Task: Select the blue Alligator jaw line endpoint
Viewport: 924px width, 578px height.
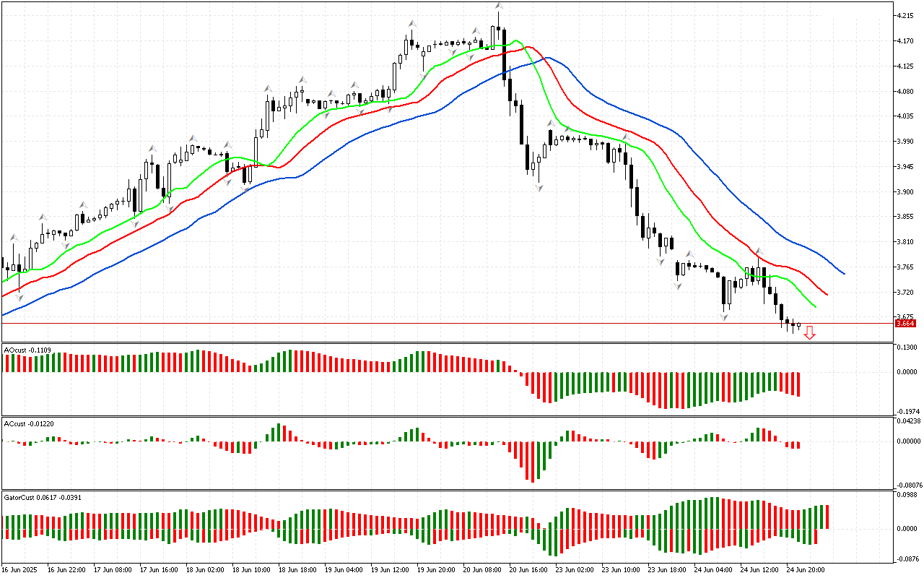Action: click(844, 274)
